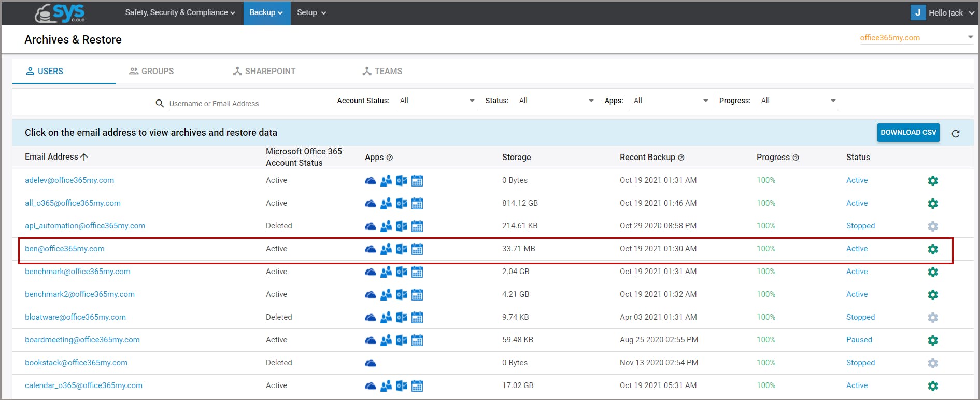
Task: Click 17.02 GB storage value
Action: coord(518,385)
